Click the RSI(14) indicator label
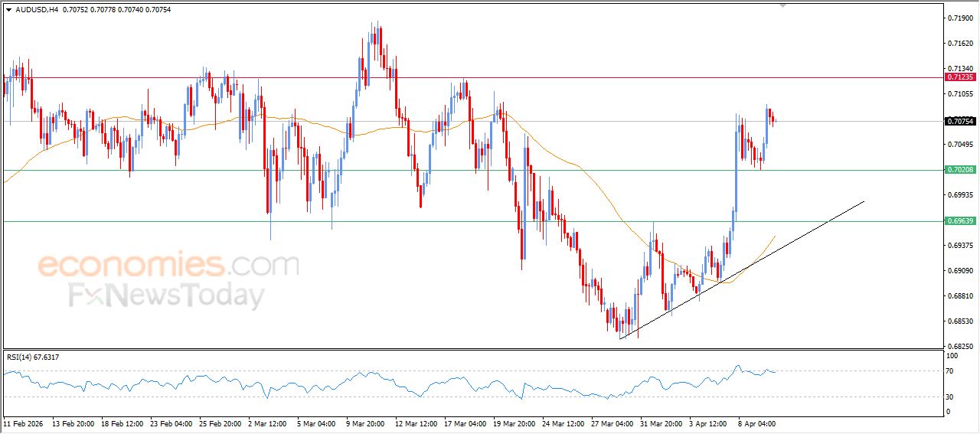 (33, 357)
